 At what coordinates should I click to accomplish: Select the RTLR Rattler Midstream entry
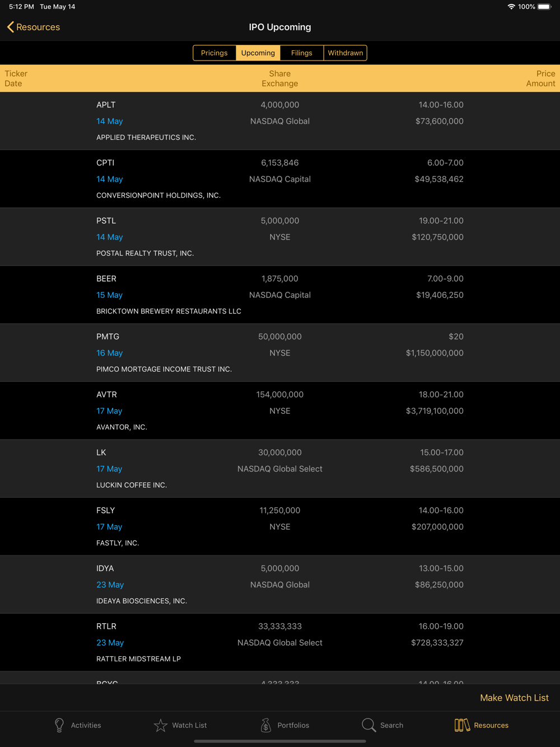point(280,642)
